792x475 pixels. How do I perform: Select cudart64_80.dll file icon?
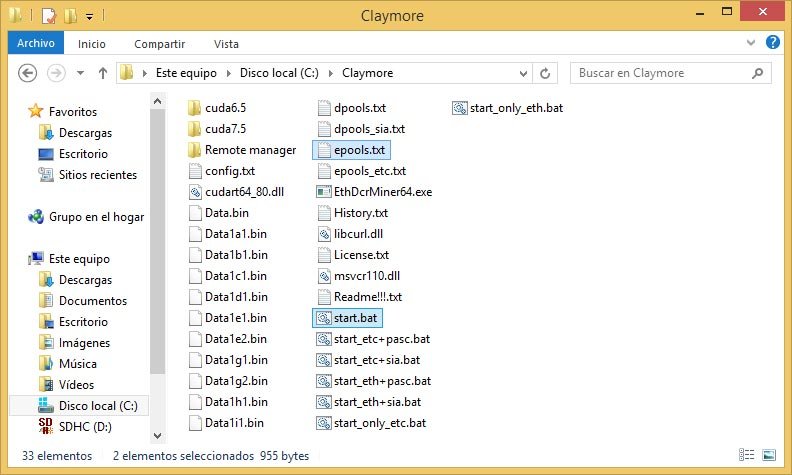[x=195, y=192]
